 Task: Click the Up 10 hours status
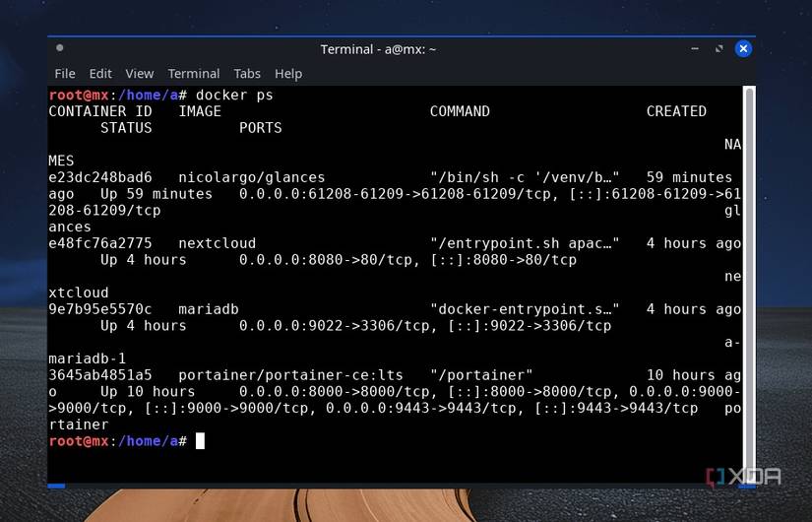click(148, 391)
